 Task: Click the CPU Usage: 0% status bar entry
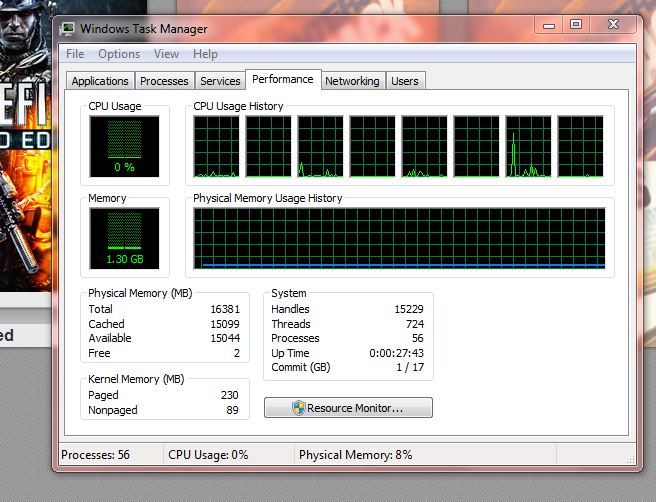tap(208, 455)
